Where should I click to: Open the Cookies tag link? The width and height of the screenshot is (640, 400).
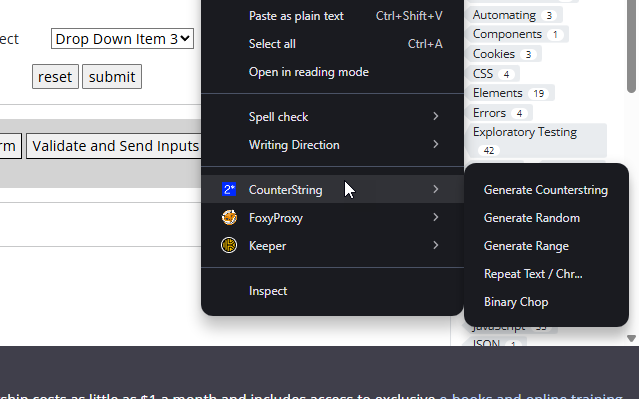(x=504, y=54)
